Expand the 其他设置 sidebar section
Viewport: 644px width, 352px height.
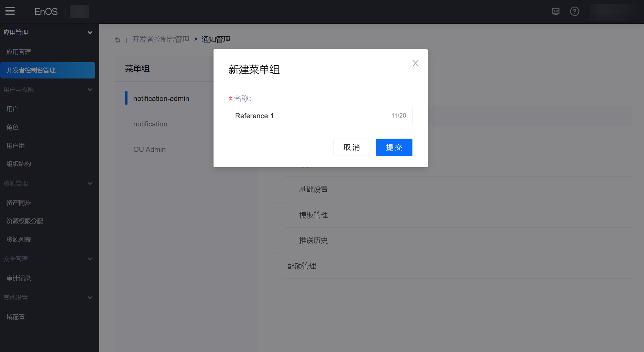coord(90,297)
